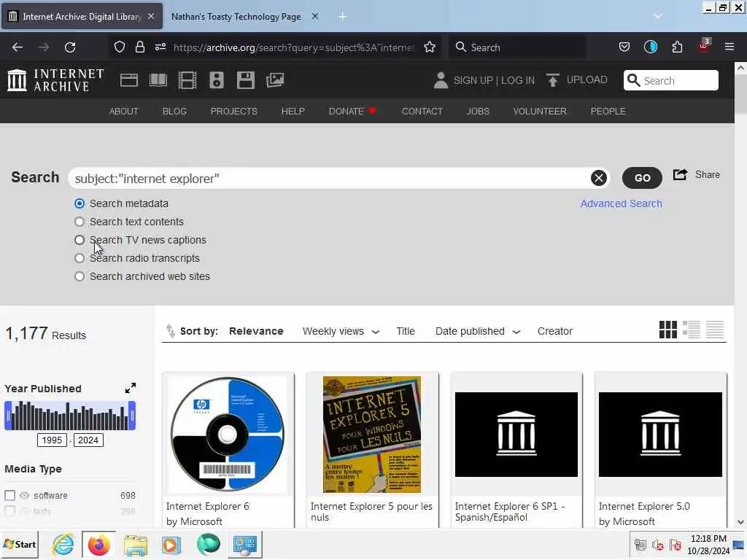Reload the current page
This screenshot has height=560, width=747.
click(x=70, y=47)
